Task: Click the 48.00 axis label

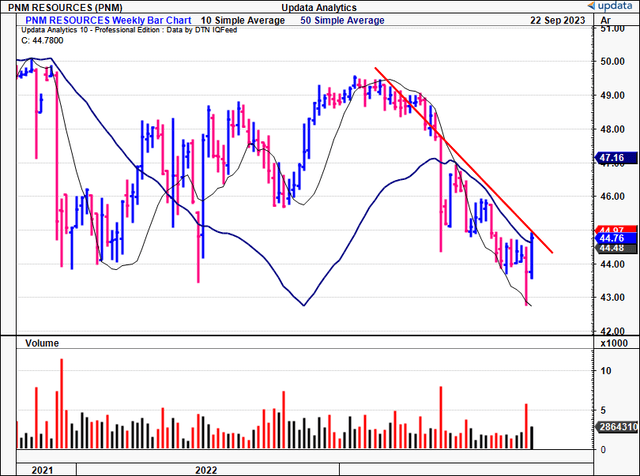Action: pyautogui.click(x=612, y=129)
